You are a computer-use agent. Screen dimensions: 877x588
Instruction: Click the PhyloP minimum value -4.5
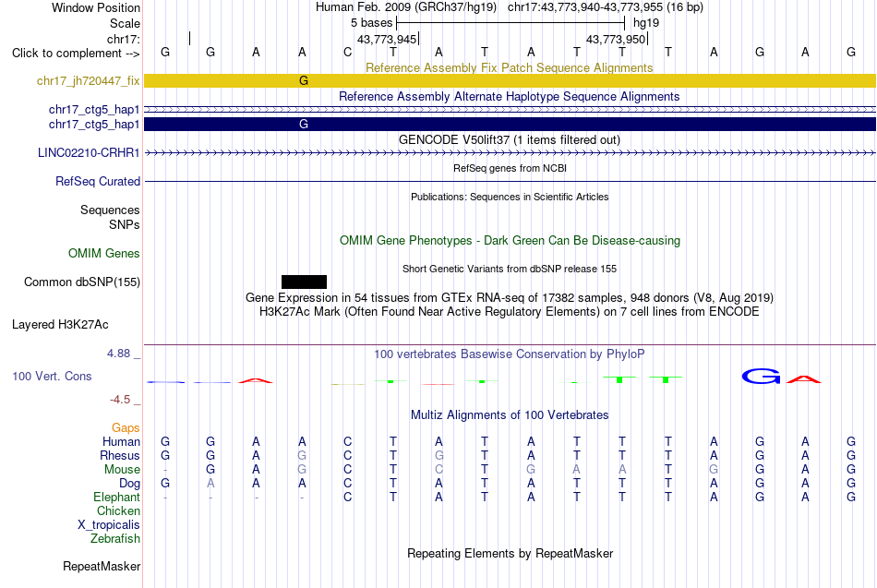pos(120,400)
